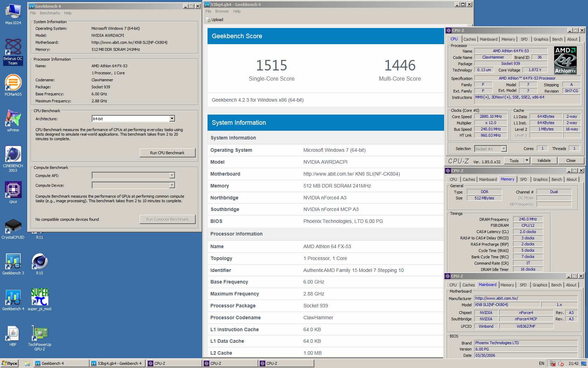Click the AMD Athlon 64 FX logo in CPU-Z
588x368 pixels.
(x=565, y=60)
